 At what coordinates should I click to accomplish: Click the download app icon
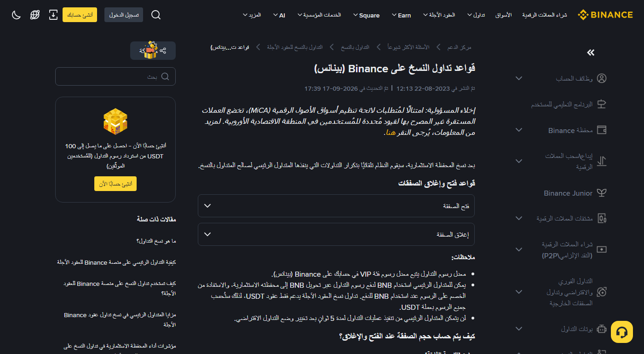53,15
